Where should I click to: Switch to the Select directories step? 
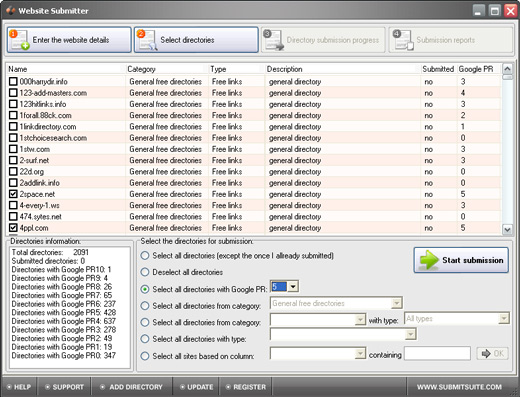point(196,40)
